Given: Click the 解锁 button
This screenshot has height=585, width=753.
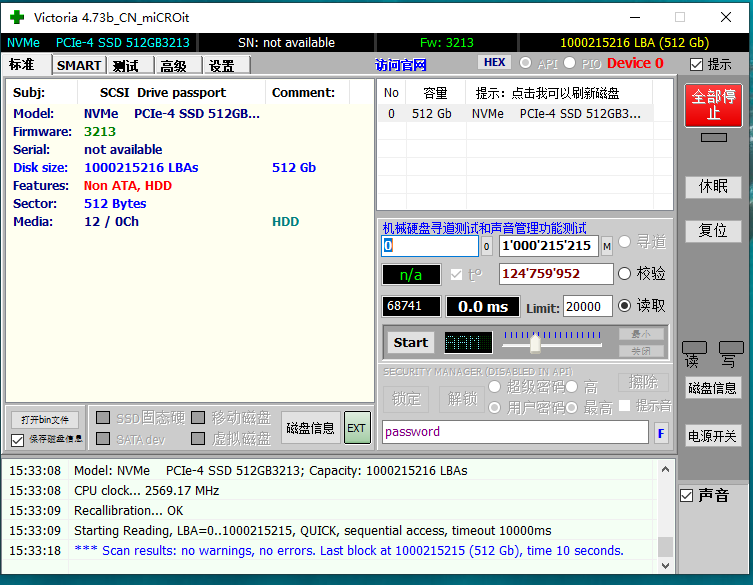Looking at the screenshot, I should point(462,399).
